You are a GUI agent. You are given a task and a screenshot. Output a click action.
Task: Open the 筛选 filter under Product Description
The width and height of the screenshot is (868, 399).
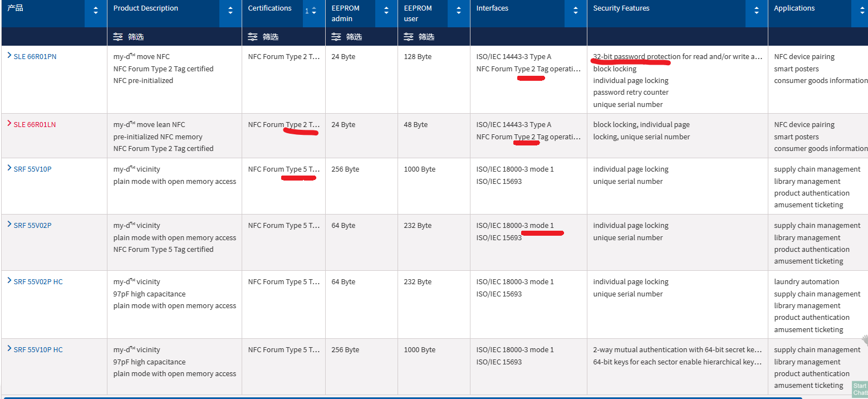tap(129, 37)
